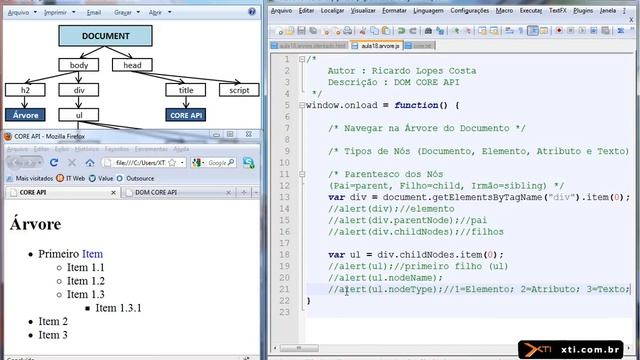Open the Plugins menu
Image resolution: width=640 pixels, height=360 pixels.
(583, 11)
